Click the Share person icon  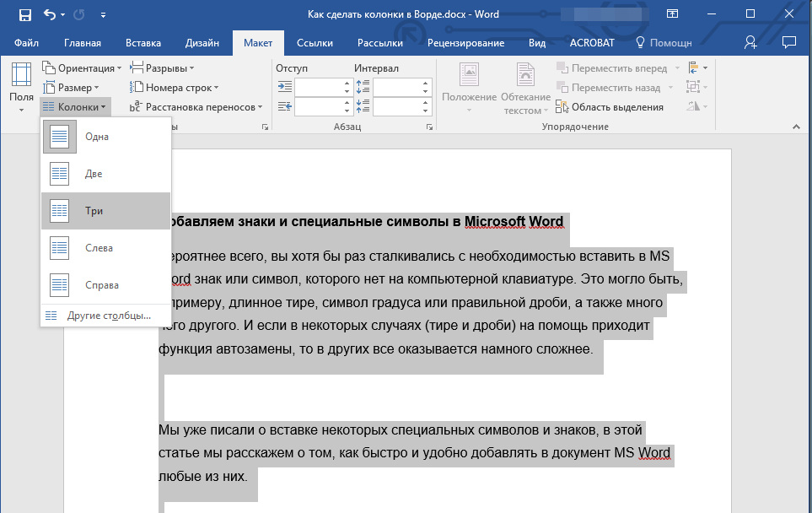coord(750,42)
